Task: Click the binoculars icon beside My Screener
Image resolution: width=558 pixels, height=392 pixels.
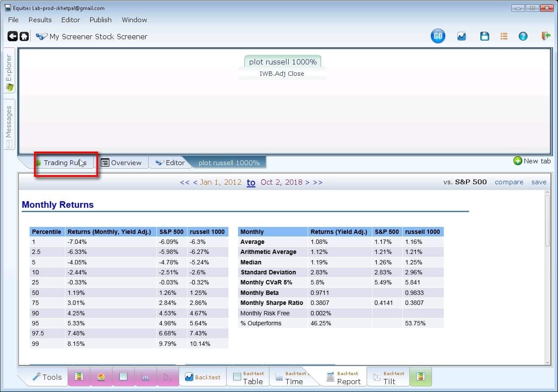Action: (41, 37)
